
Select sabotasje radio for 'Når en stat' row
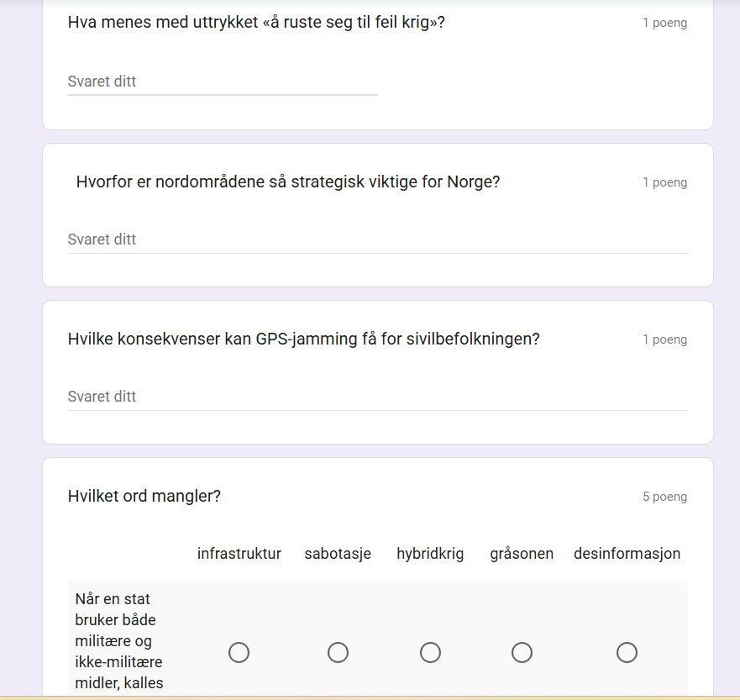(338, 652)
